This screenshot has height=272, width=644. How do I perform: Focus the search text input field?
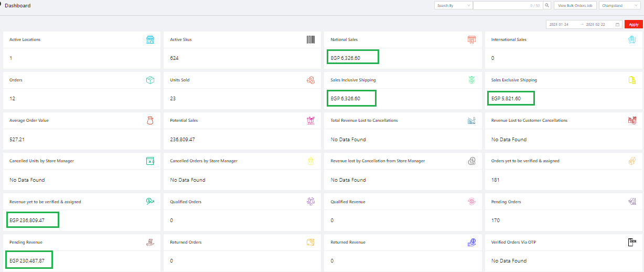click(x=501, y=5)
